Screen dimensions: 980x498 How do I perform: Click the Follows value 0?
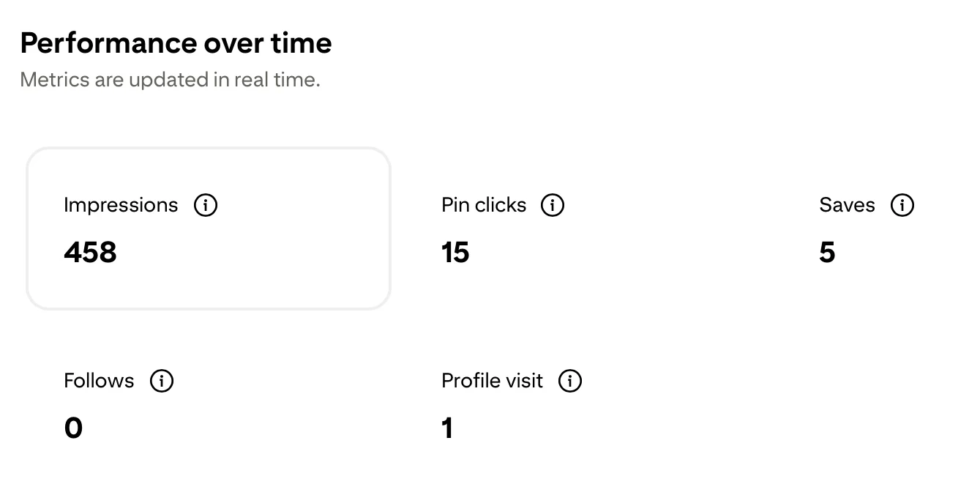[73, 428]
